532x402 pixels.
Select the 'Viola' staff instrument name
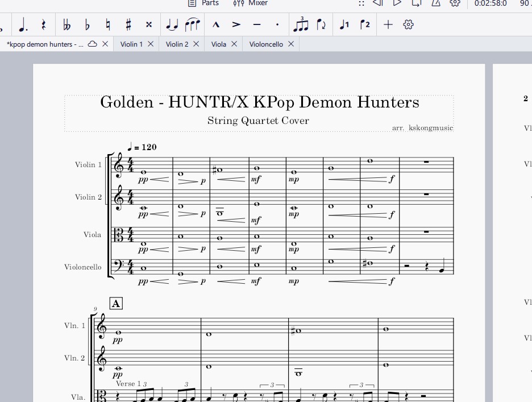point(92,235)
